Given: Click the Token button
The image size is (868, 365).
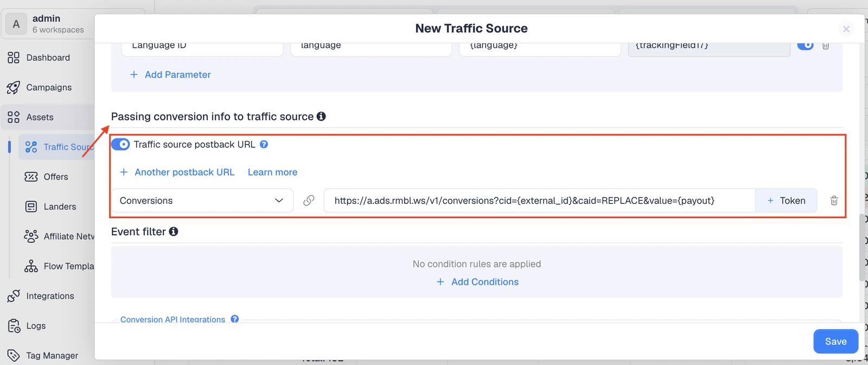Looking at the screenshot, I should tap(786, 200).
